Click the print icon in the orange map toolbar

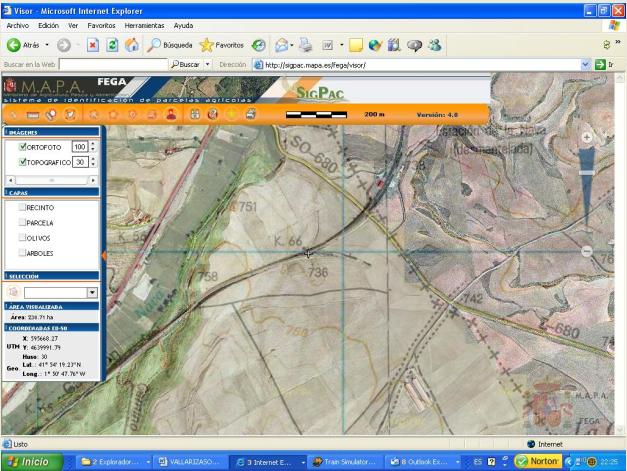[x=250, y=114]
